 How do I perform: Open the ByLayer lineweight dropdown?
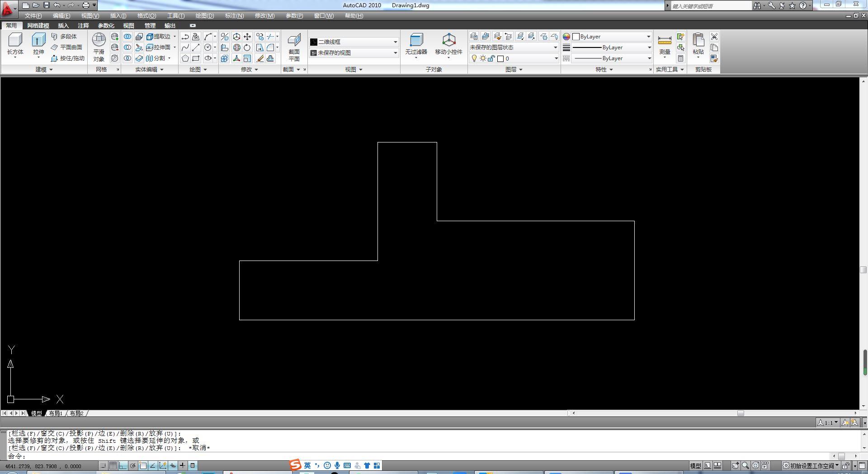pos(612,47)
